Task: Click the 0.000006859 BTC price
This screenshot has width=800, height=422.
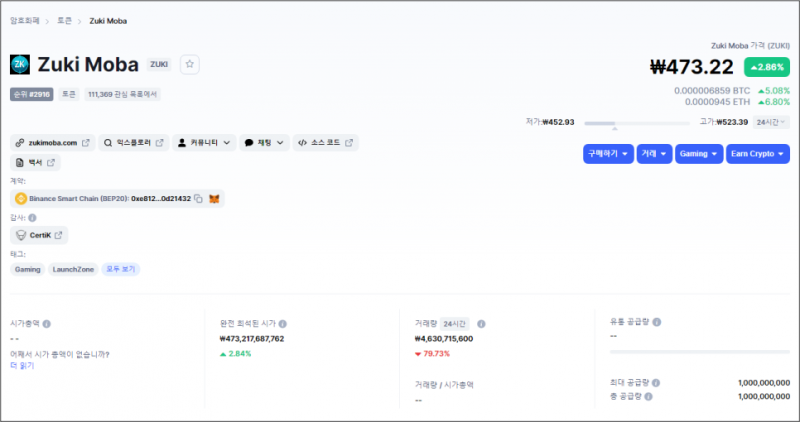Action: click(712, 91)
